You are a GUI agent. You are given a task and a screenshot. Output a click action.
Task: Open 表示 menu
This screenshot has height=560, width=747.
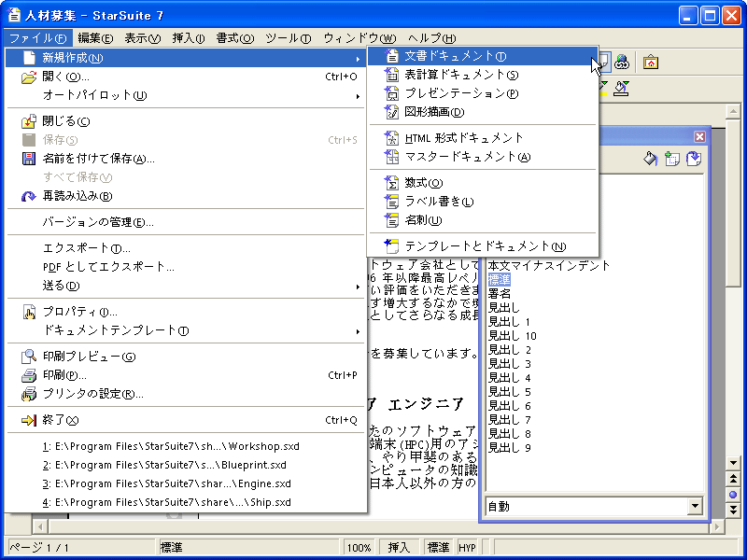click(x=143, y=38)
